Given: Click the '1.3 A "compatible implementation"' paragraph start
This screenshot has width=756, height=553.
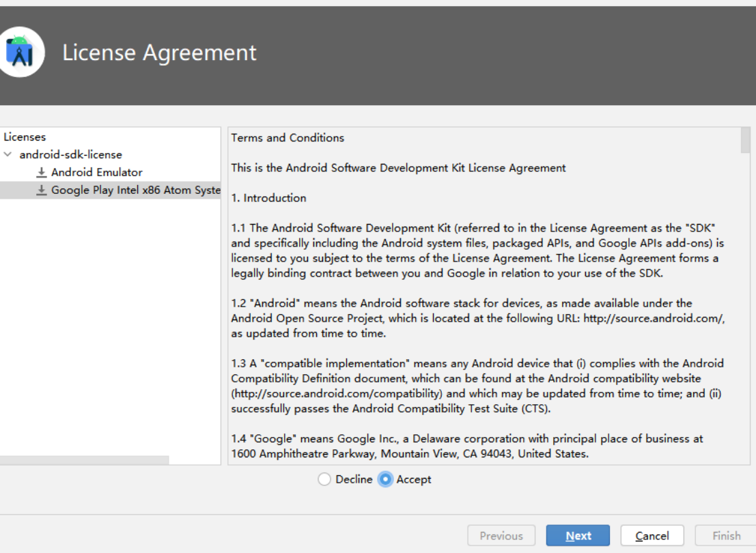Looking at the screenshot, I should click(320, 363).
